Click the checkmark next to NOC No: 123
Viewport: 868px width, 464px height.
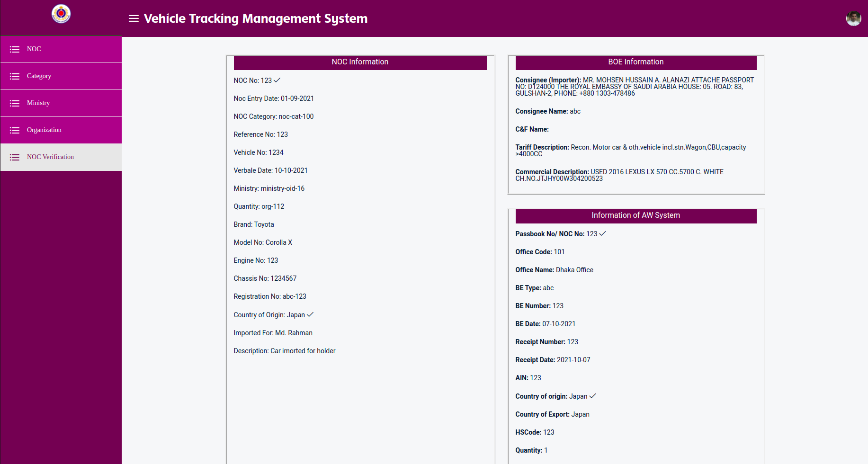pyautogui.click(x=277, y=80)
